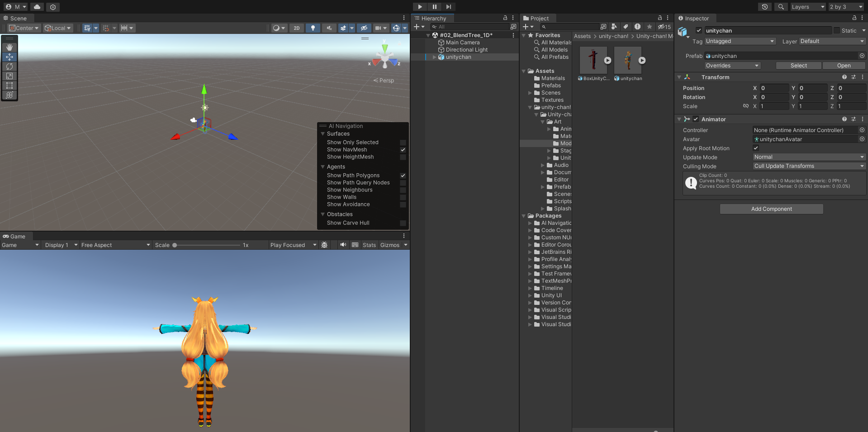
Task: Toggle scene audio mute icon
Action: click(329, 28)
